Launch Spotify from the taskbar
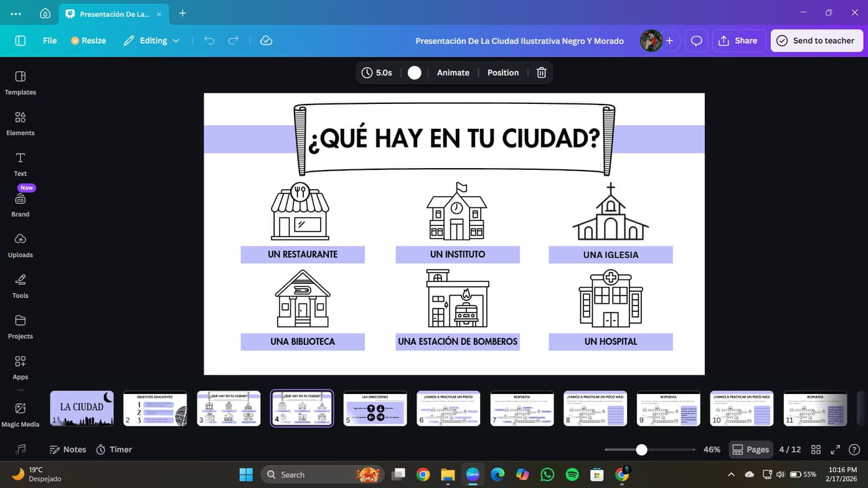The image size is (868, 488). (x=572, y=474)
